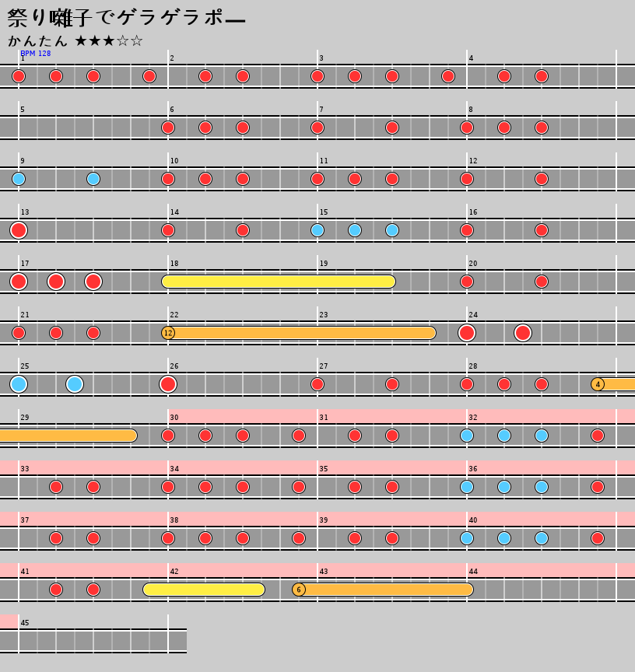Click the balloon note marked 6

(299, 590)
